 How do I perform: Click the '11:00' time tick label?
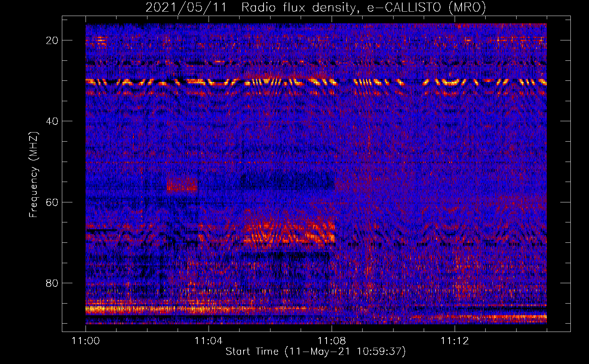[x=86, y=341]
